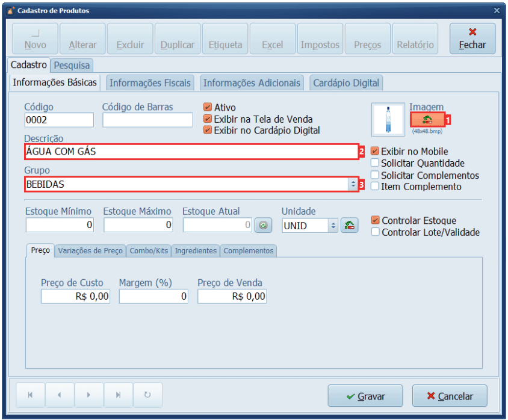Go to next record arrow
The width and height of the screenshot is (508, 420).
(x=88, y=395)
